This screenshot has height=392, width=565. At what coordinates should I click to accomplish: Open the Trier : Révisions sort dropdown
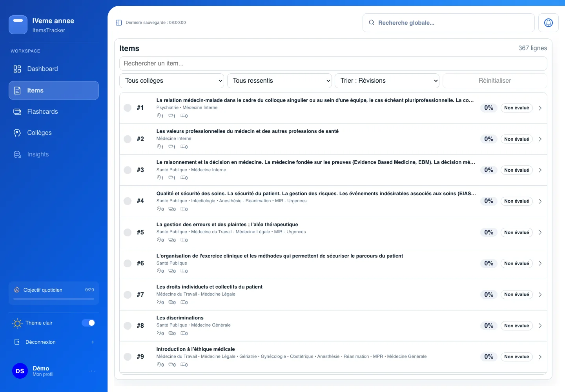pos(387,81)
